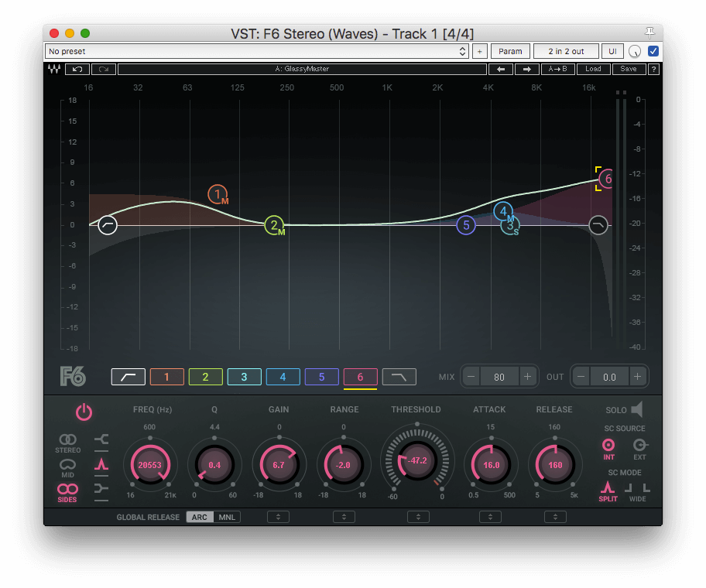706x588 pixels.
Task: Decrease the OUT level with minus
Action: 581,377
